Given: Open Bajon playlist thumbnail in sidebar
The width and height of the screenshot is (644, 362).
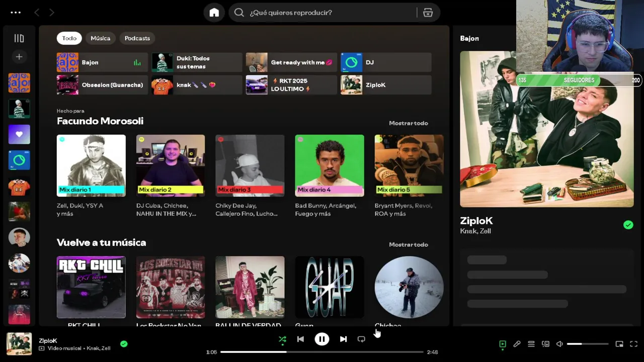Looking at the screenshot, I should pyautogui.click(x=19, y=83).
